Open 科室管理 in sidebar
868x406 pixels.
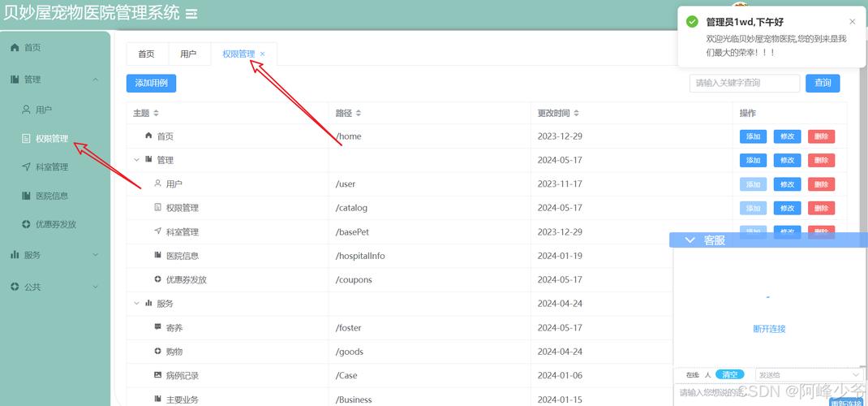51,167
